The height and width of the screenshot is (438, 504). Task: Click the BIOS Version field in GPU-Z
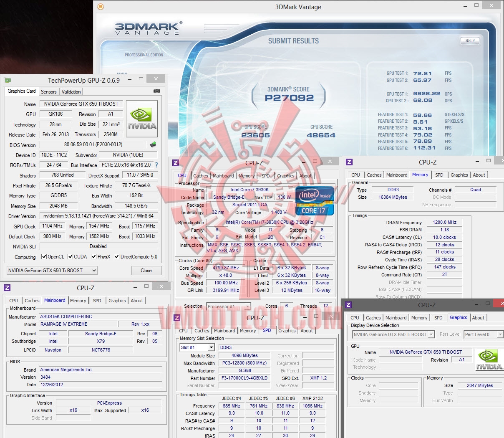[93, 144]
